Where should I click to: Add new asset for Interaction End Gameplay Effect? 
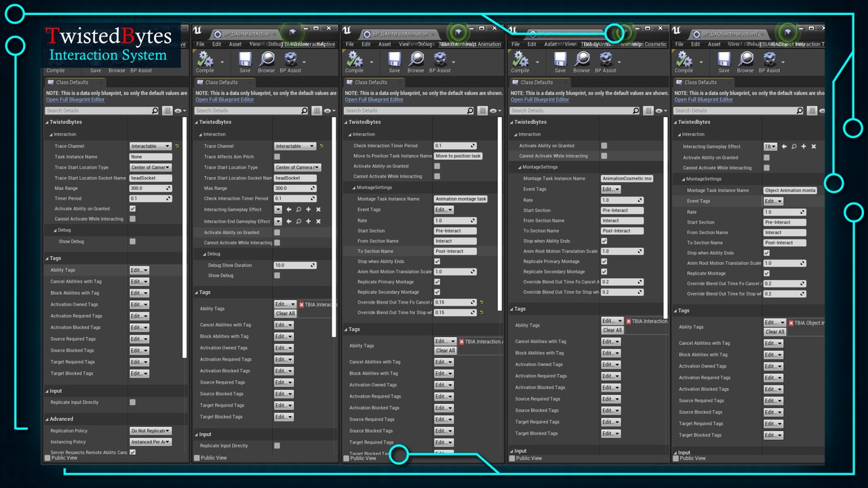click(x=309, y=221)
